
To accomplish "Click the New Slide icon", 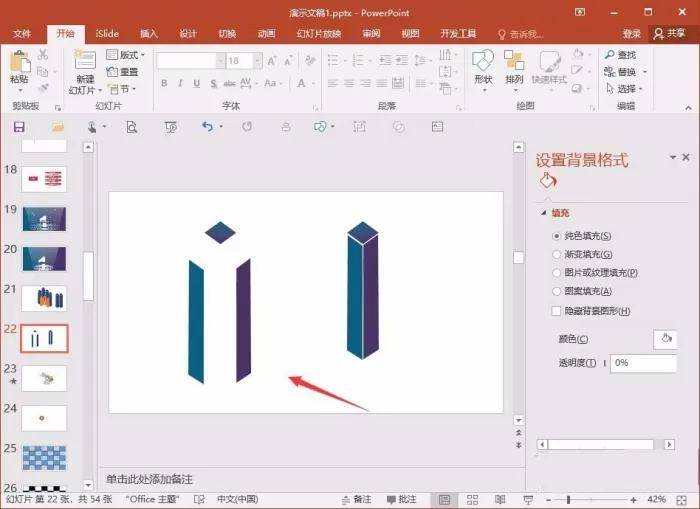I will [x=85, y=61].
